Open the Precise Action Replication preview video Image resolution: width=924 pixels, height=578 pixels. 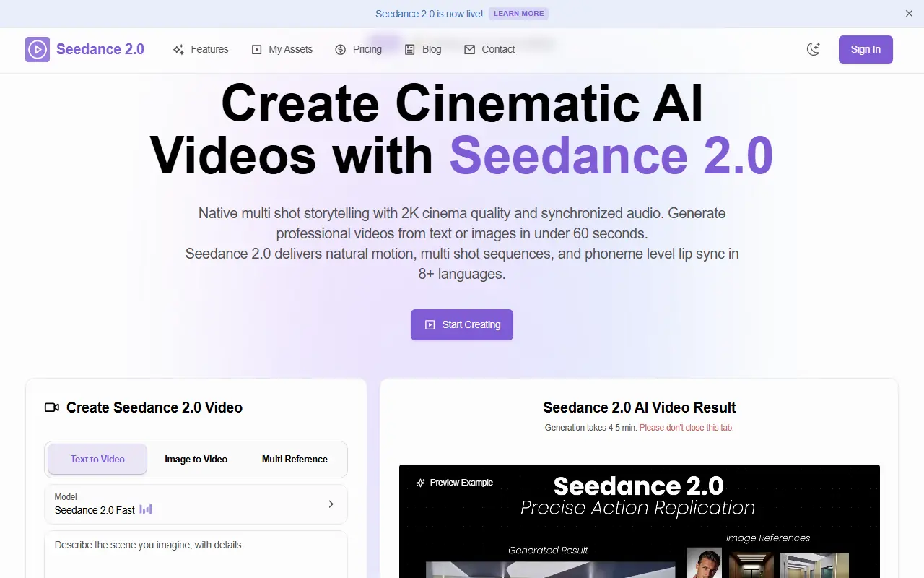(638, 521)
